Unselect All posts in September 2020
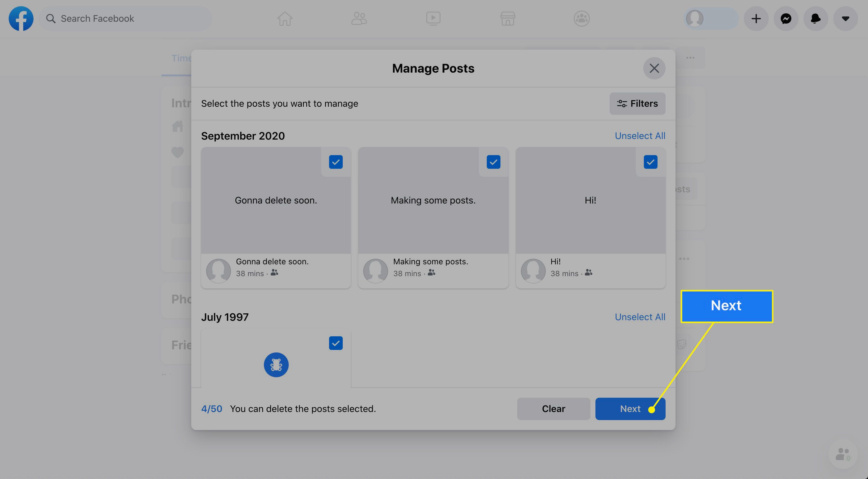 [640, 136]
